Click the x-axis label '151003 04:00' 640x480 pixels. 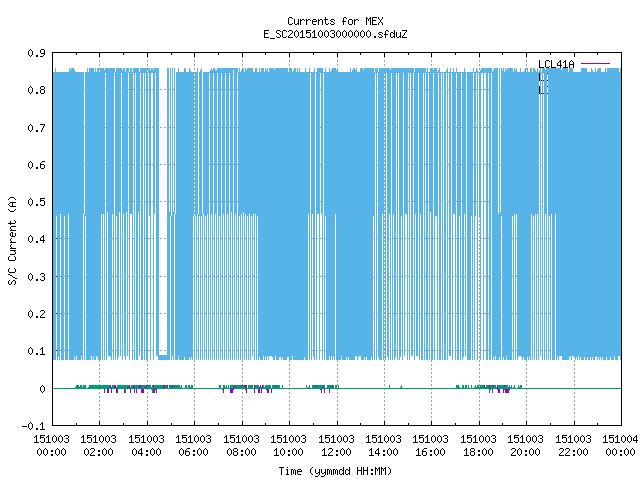[x=147, y=446]
